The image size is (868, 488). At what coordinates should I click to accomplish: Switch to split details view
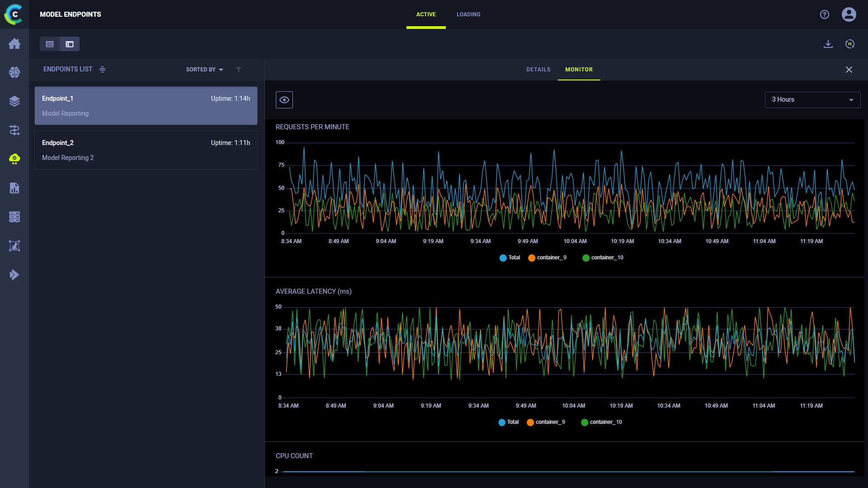tap(70, 44)
